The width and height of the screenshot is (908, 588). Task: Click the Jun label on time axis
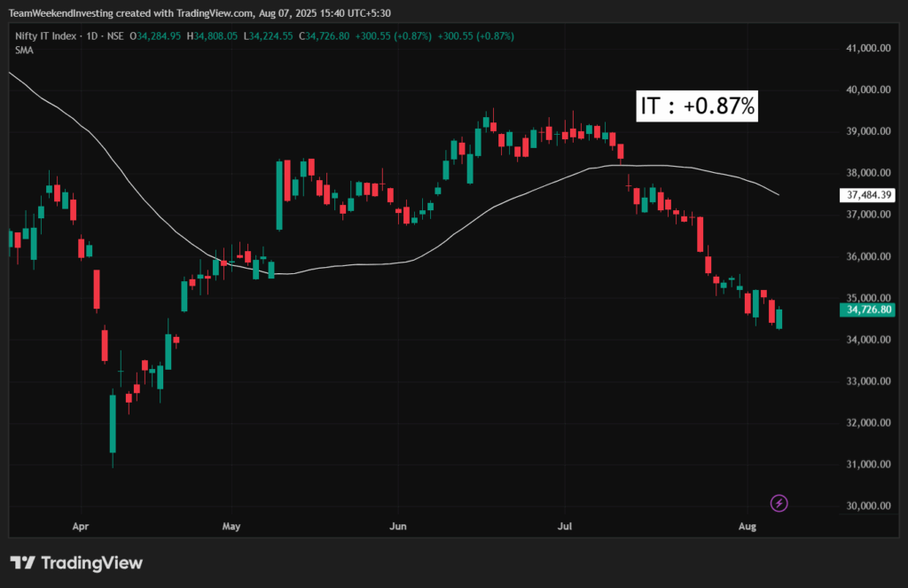click(x=398, y=527)
